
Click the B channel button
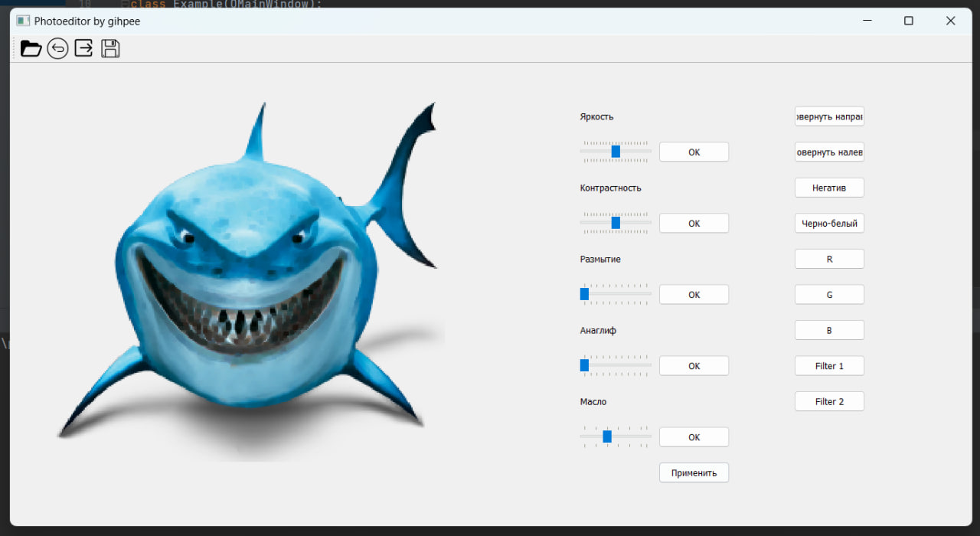(829, 330)
